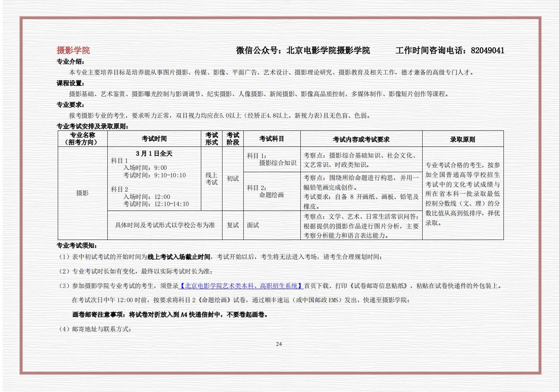Screen dimensions: 559x392
Task: Click the 考试时间 table column header
Action: [154, 139]
